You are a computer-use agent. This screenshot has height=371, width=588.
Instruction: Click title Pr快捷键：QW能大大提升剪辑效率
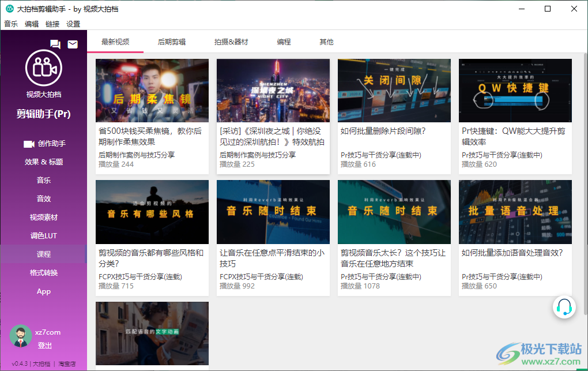pos(514,136)
